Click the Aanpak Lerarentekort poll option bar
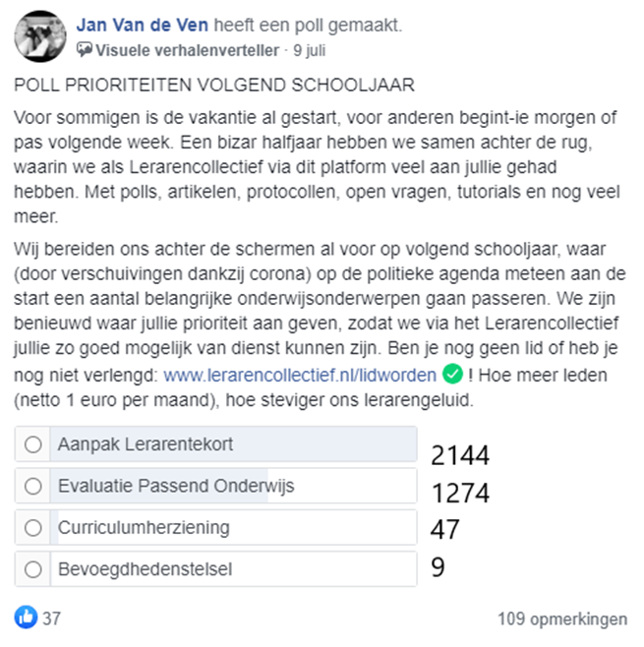644x647 pixels. pos(215,444)
